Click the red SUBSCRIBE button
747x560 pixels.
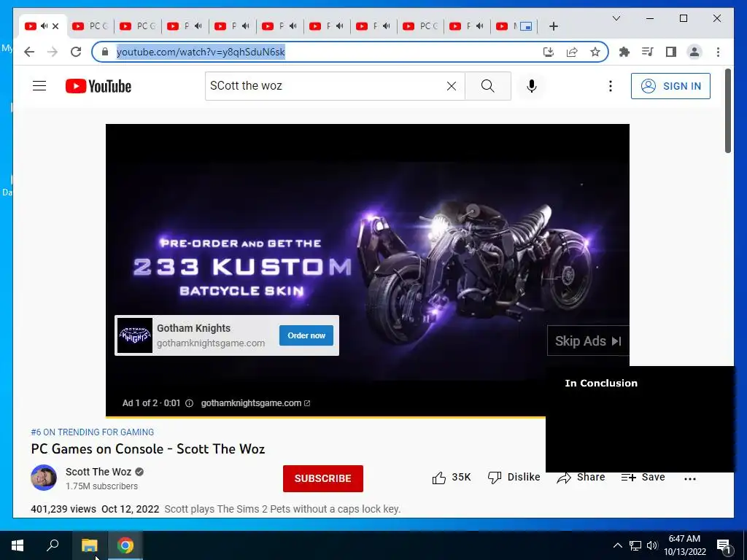click(x=323, y=478)
